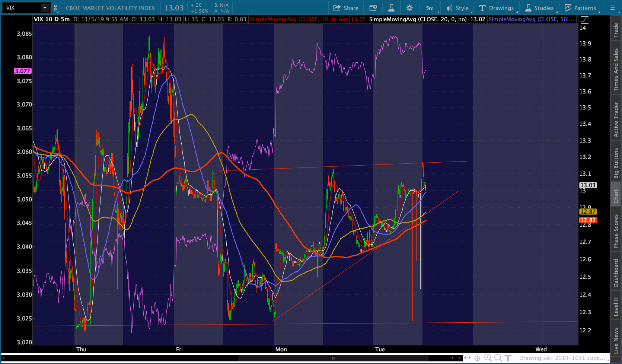This screenshot has height=364, width=622.
Task: Click the price axis scale curve icon
Action: coord(584,19)
